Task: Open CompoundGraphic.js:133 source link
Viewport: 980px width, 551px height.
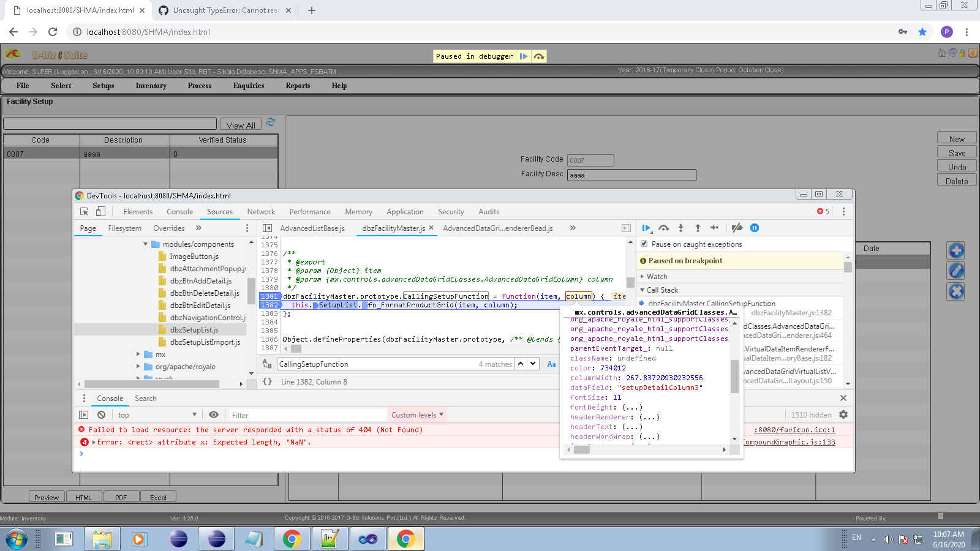Action: pos(789,442)
